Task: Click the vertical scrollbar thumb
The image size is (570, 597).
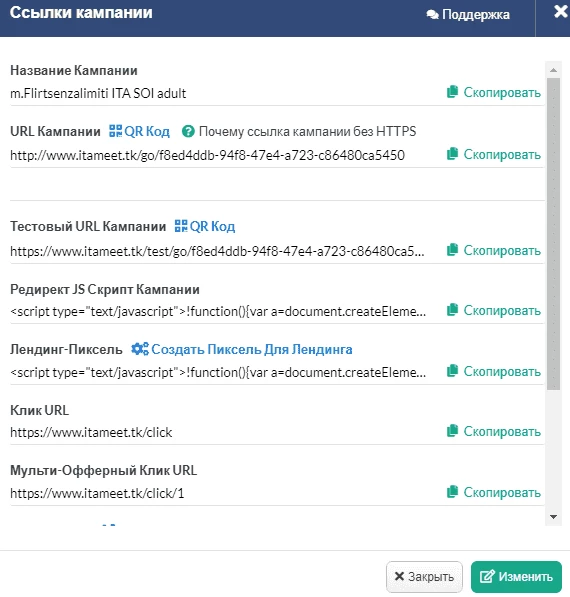Action: tap(554, 234)
